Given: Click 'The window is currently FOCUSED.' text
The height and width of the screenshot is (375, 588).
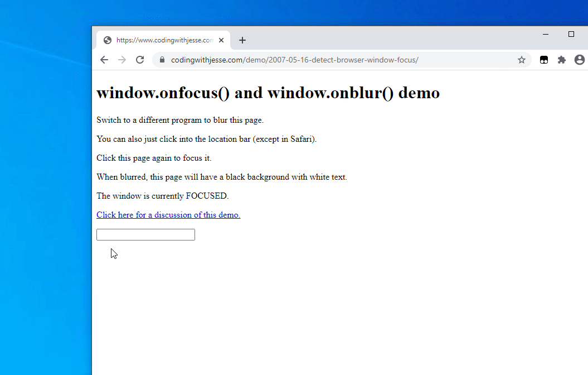Looking at the screenshot, I should (162, 196).
